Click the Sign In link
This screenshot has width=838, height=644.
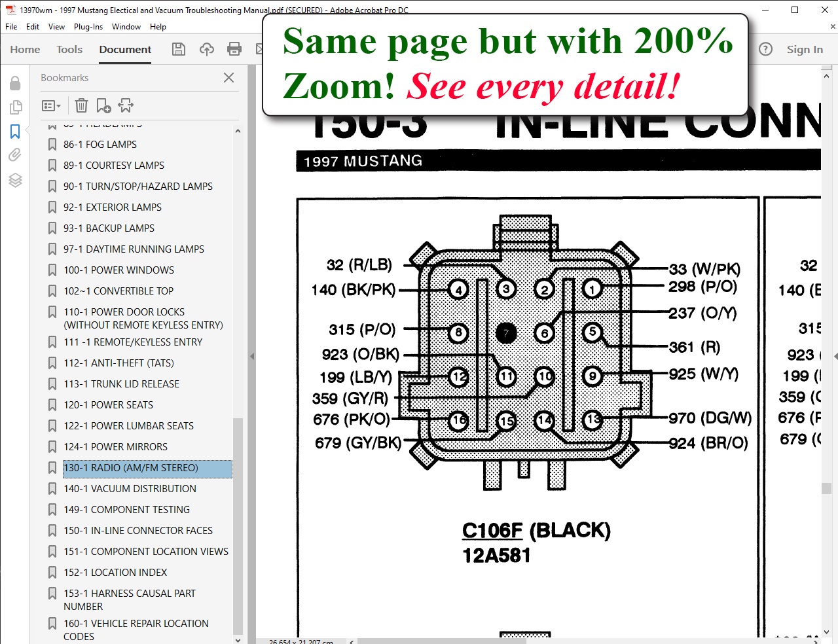pyautogui.click(x=805, y=50)
